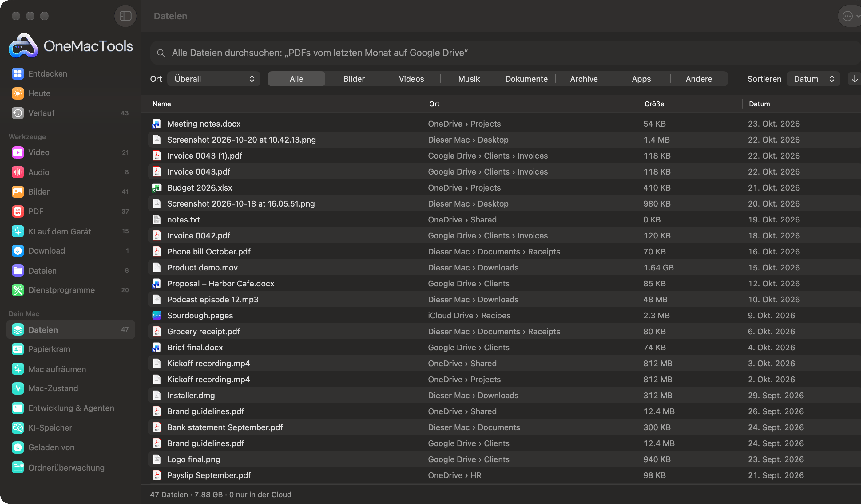861x504 pixels.
Task: Open Dateien under Werkzeuge
Action: pos(18,270)
